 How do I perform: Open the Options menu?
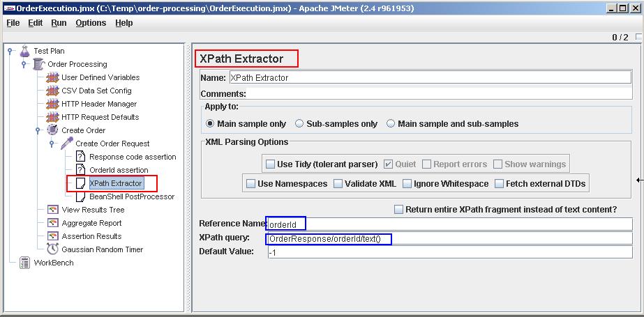click(91, 23)
